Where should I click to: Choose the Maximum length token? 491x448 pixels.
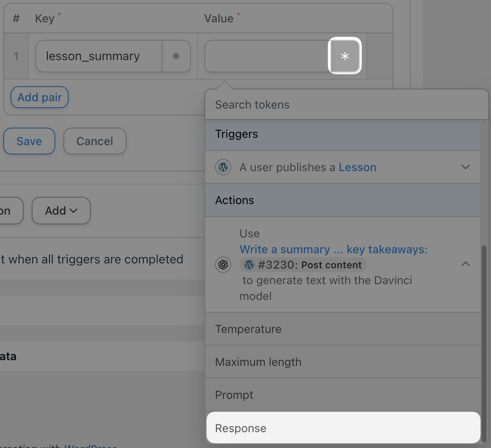click(343, 362)
